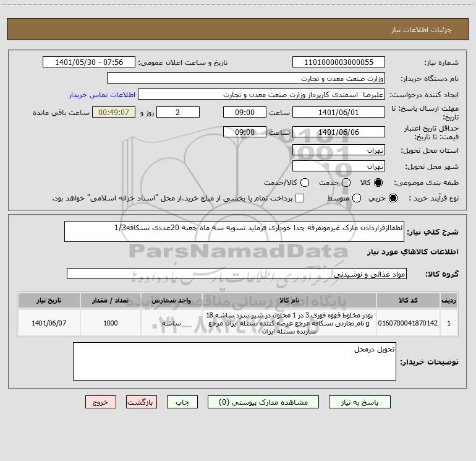Viewport: 476px width, 461px height.
Task: Click the delivery city field تهران
Action: [339, 166]
